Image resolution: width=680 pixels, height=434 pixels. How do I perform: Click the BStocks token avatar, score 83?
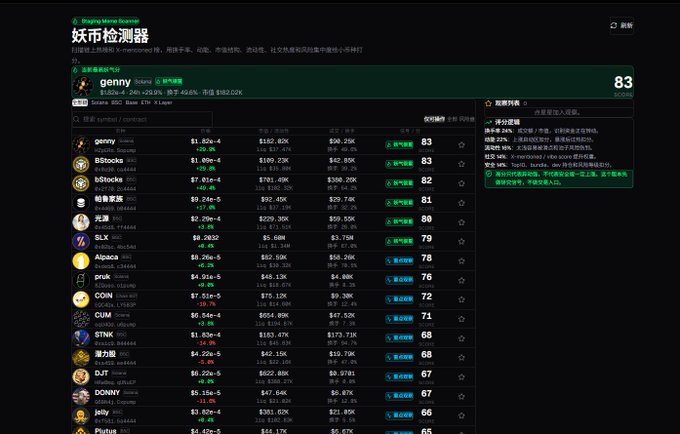(x=81, y=164)
